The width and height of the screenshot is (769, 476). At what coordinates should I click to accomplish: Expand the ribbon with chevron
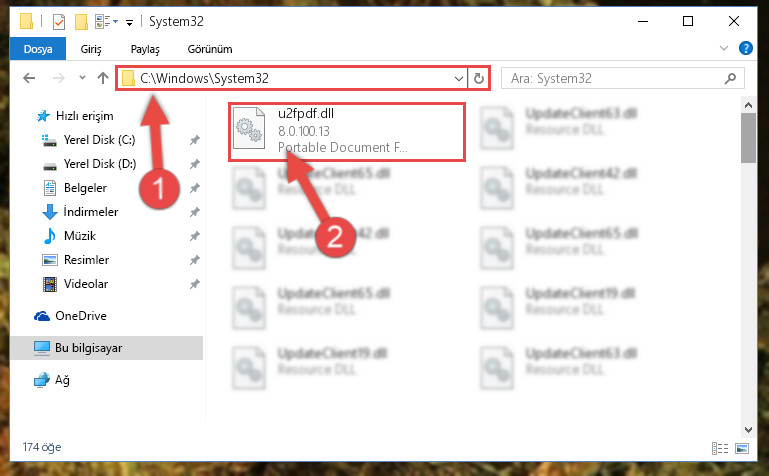tap(723, 48)
